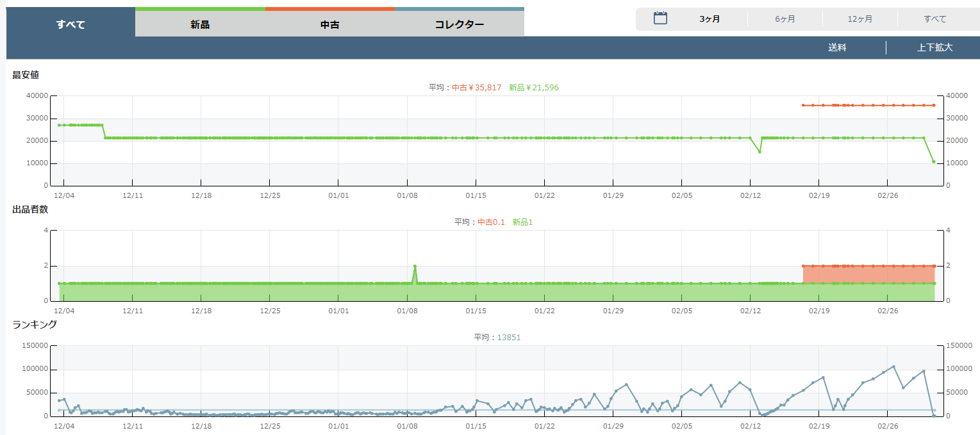
Task: Click the 上下拡大 vertical zoom button
Action: [934, 47]
